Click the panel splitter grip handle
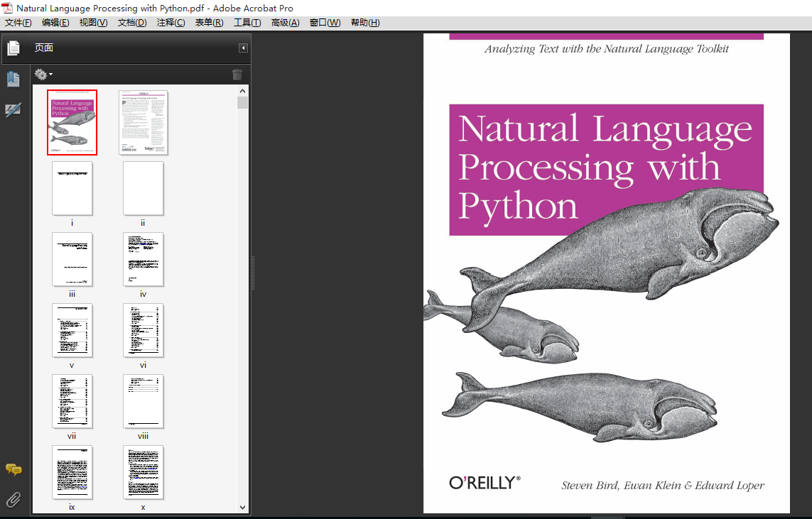Viewport: 812px width, 519px height. pos(253,273)
